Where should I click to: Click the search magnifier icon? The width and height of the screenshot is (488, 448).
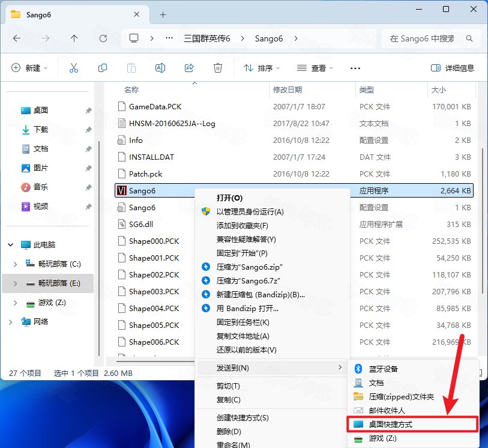tap(469, 38)
